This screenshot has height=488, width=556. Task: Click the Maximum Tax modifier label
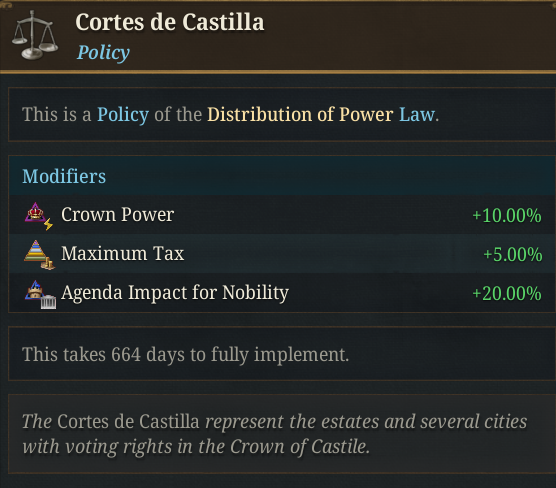click(x=123, y=254)
